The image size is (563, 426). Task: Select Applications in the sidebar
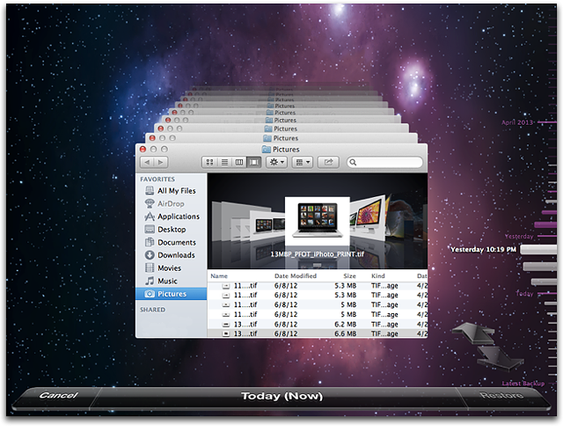(171, 217)
